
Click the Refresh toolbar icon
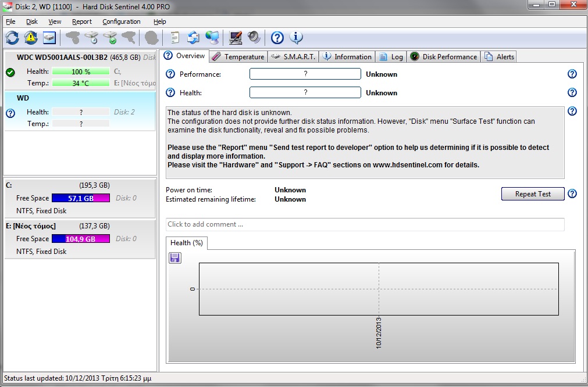click(12, 37)
